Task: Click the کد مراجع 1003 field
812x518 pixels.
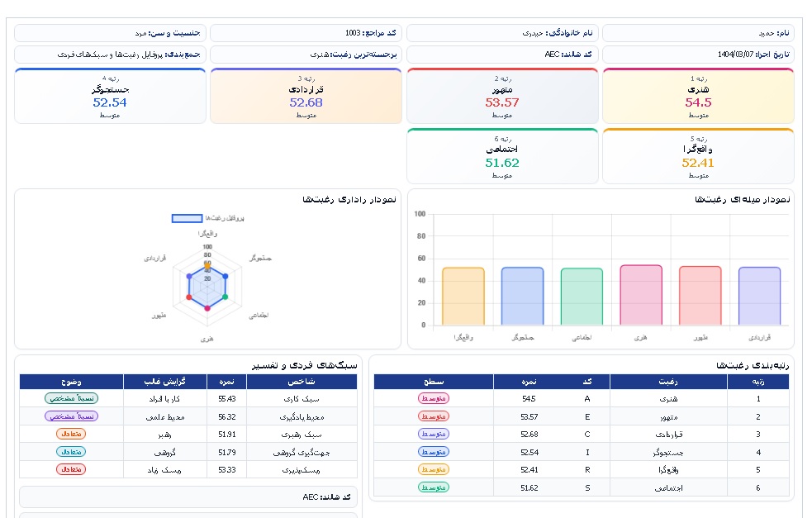Action: pyautogui.click(x=306, y=33)
